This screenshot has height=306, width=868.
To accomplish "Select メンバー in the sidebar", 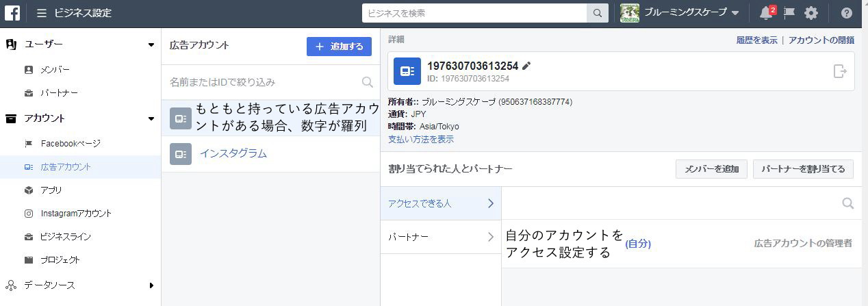I will tap(55, 70).
